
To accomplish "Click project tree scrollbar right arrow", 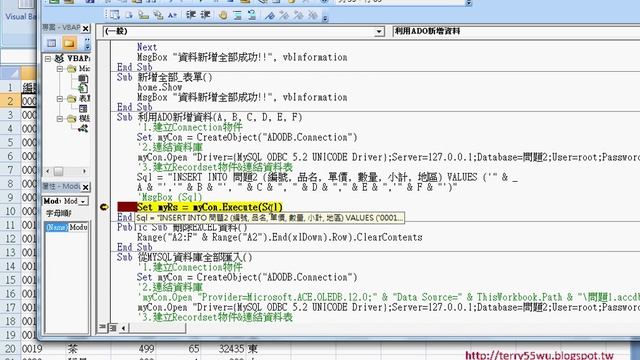I will [84, 171].
